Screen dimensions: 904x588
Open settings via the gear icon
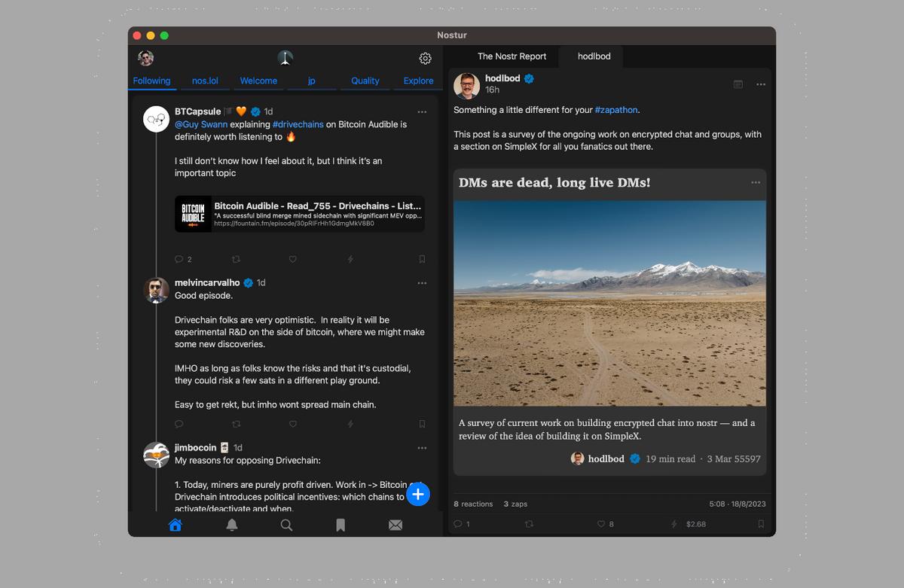pos(425,59)
